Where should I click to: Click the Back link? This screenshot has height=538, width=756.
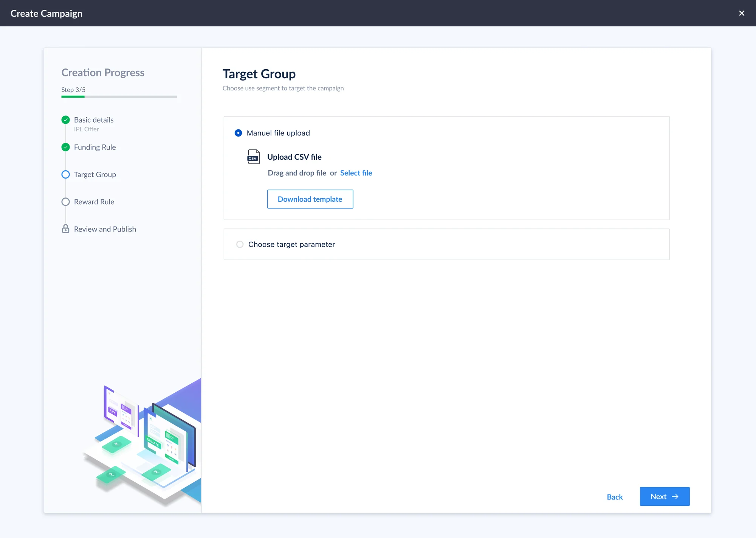pos(615,497)
